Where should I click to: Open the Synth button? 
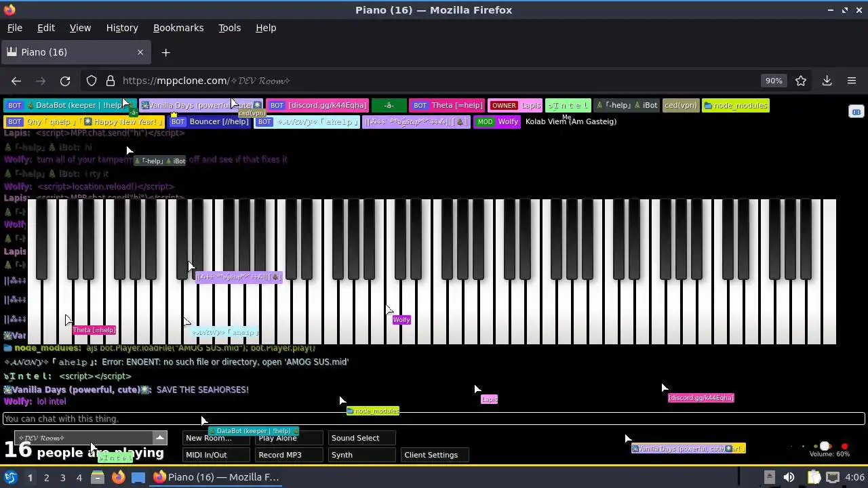pos(362,455)
